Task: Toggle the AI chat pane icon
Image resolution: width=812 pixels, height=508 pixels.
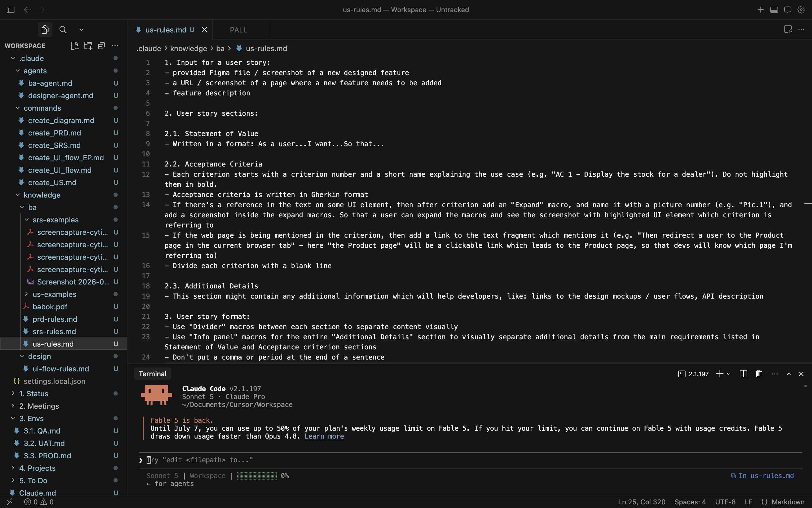Action: click(x=787, y=10)
